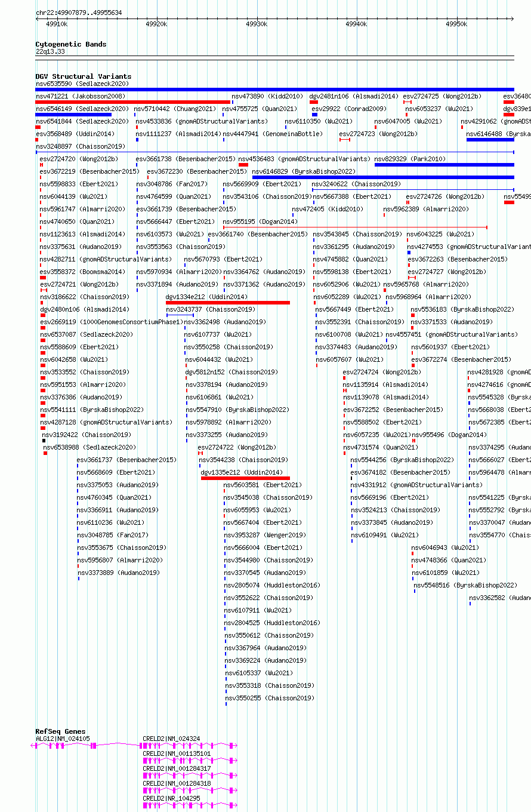Select the CRELD2|NR_104295 transcript label

(x=172, y=798)
